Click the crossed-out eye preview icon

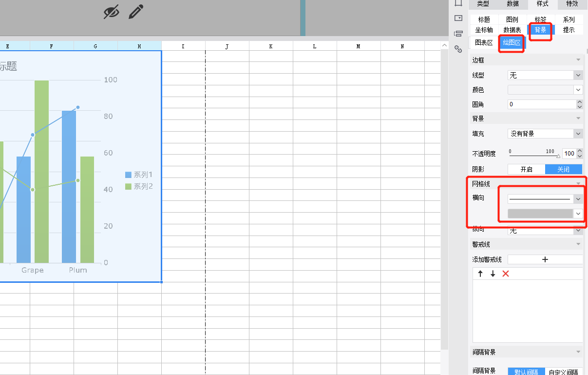(x=112, y=12)
